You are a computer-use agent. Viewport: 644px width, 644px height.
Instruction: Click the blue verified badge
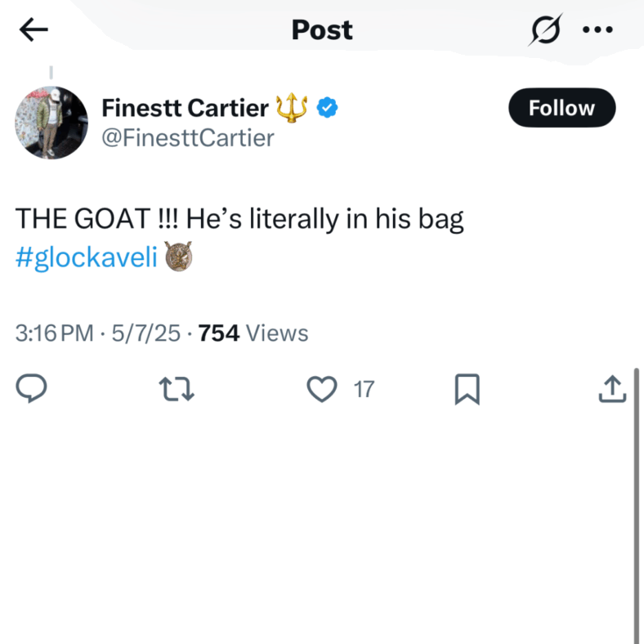click(x=327, y=108)
